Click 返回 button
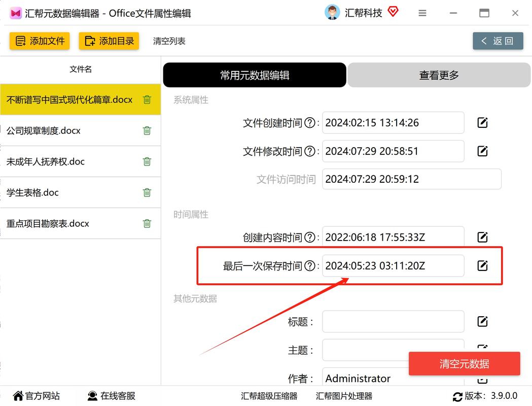 coord(498,41)
